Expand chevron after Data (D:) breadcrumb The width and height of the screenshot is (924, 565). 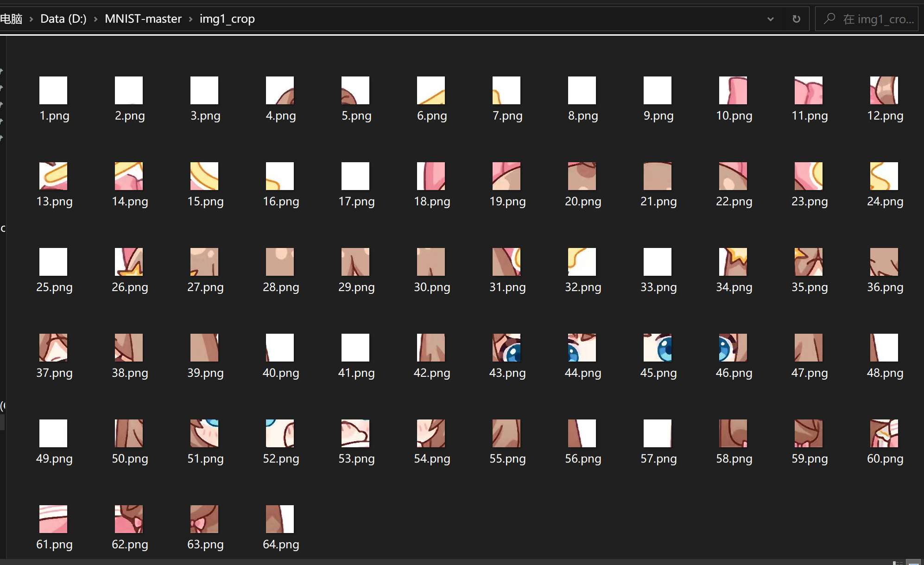(x=95, y=19)
